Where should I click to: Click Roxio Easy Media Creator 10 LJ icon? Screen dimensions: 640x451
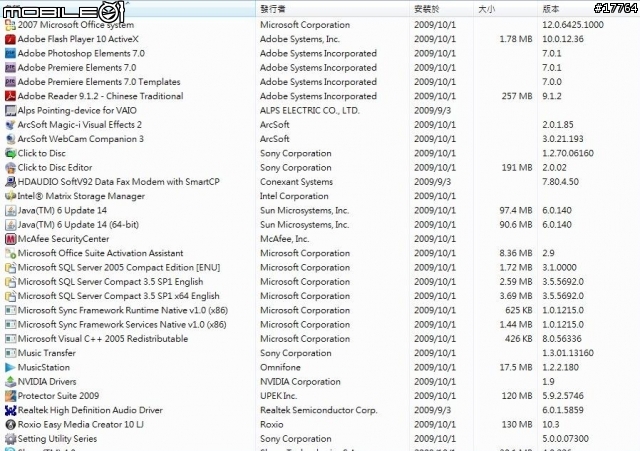click(10, 424)
